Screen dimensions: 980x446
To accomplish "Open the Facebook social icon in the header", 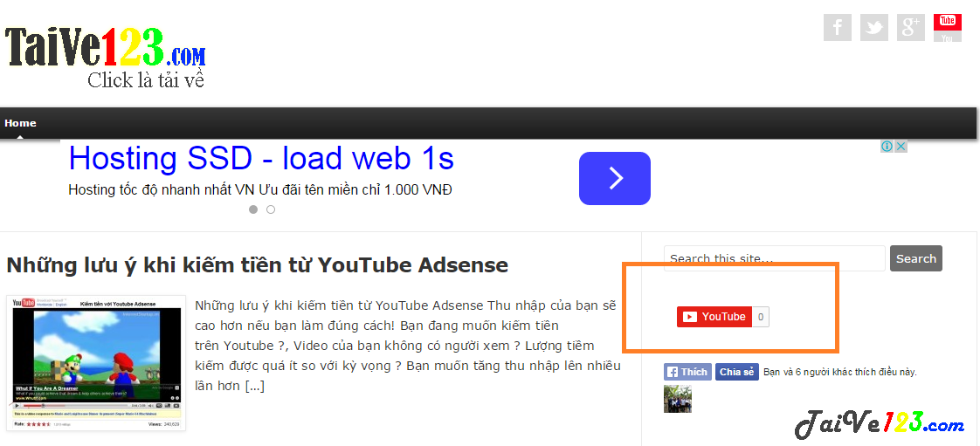I will point(838,27).
